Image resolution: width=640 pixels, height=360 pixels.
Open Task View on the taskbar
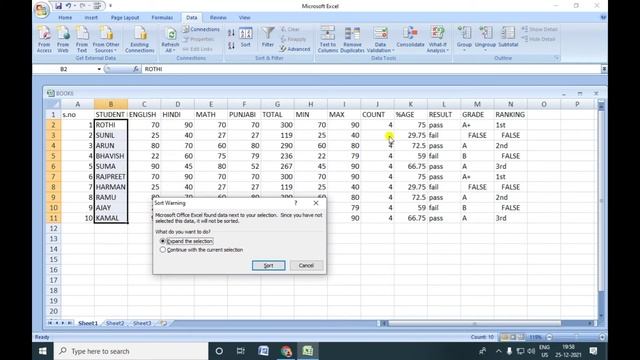click(x=241, y=351)
